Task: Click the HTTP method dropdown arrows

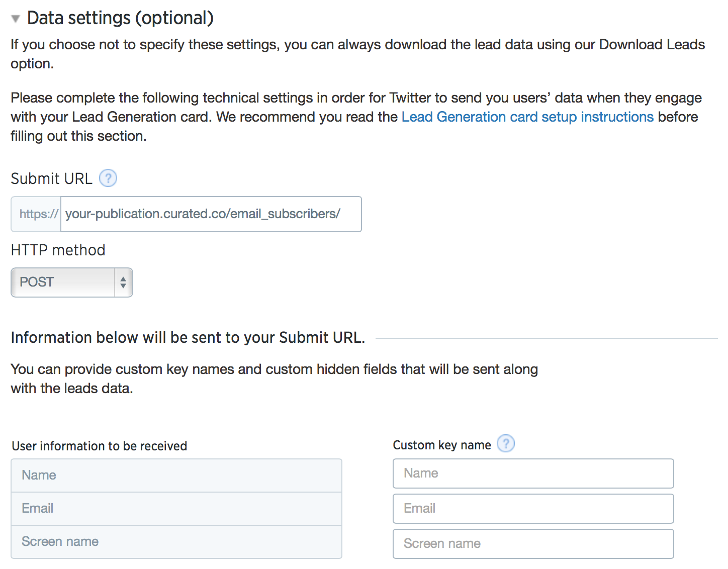Action: point(123,282)
